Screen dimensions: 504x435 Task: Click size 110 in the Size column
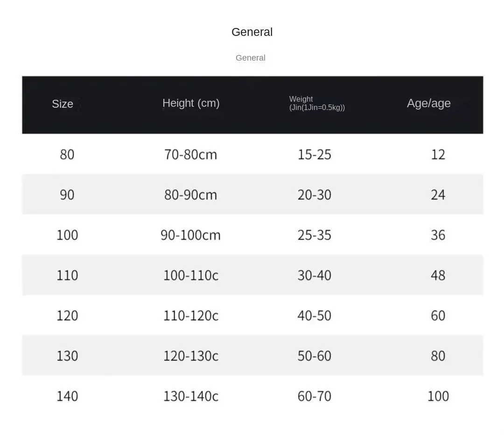67,275
